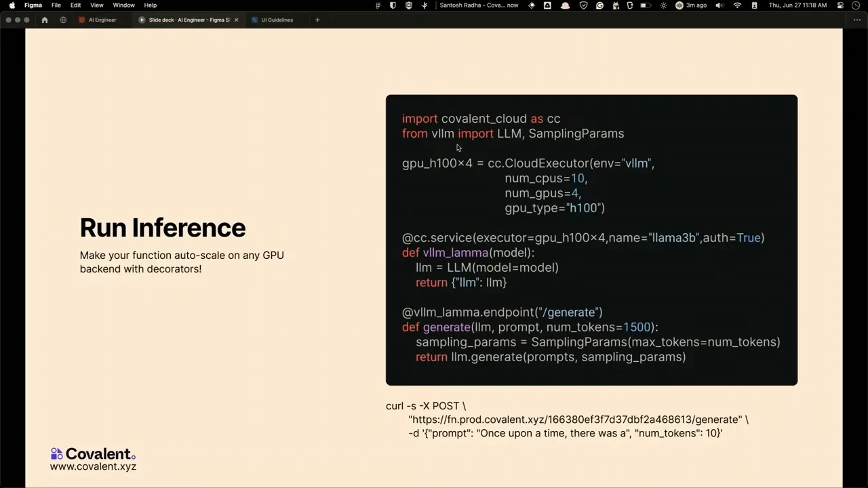Click the '3m ago' menu bar item

coord(691,5)
